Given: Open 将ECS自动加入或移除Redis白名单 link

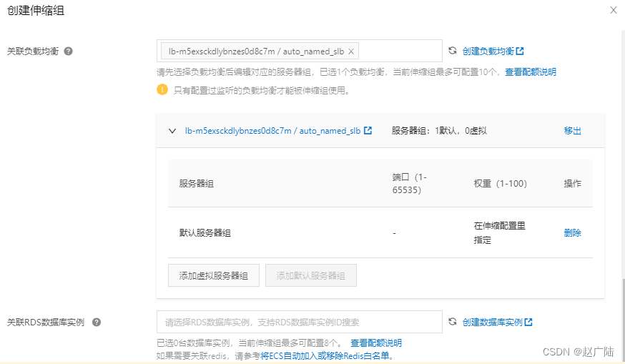Looking at the screenshot, I should [325, 355].
